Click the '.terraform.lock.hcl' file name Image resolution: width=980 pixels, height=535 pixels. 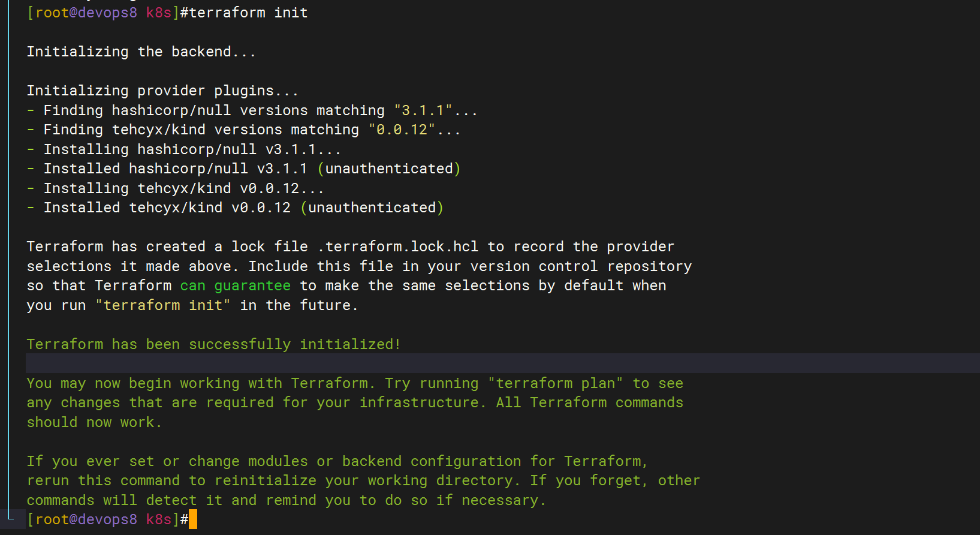point(398,247)
